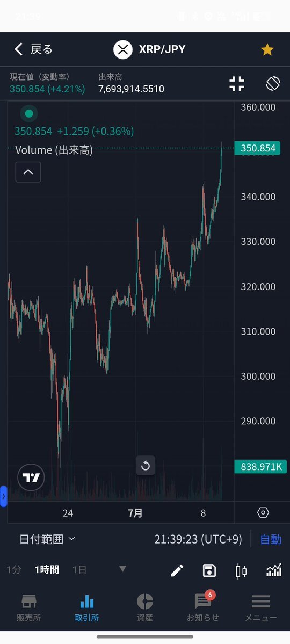
Task: Open chart settings hexagon gear icon
Action: pyautogui.click(x=263, y=512)
